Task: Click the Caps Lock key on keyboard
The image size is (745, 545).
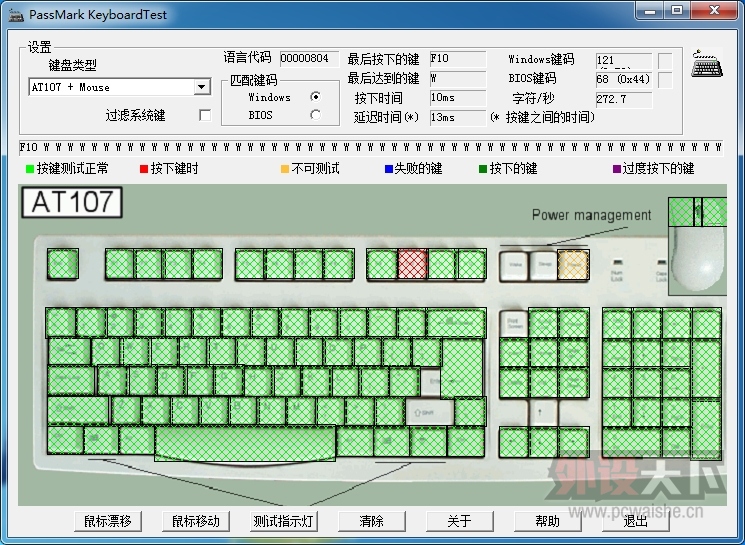Action: (71, 381)
